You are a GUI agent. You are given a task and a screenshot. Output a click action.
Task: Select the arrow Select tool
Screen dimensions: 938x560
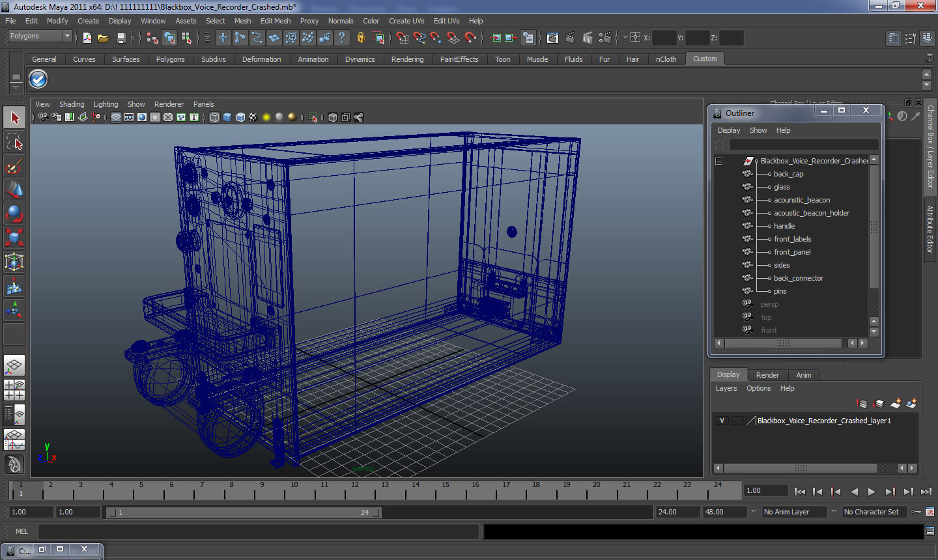click(x=14, y=118)
